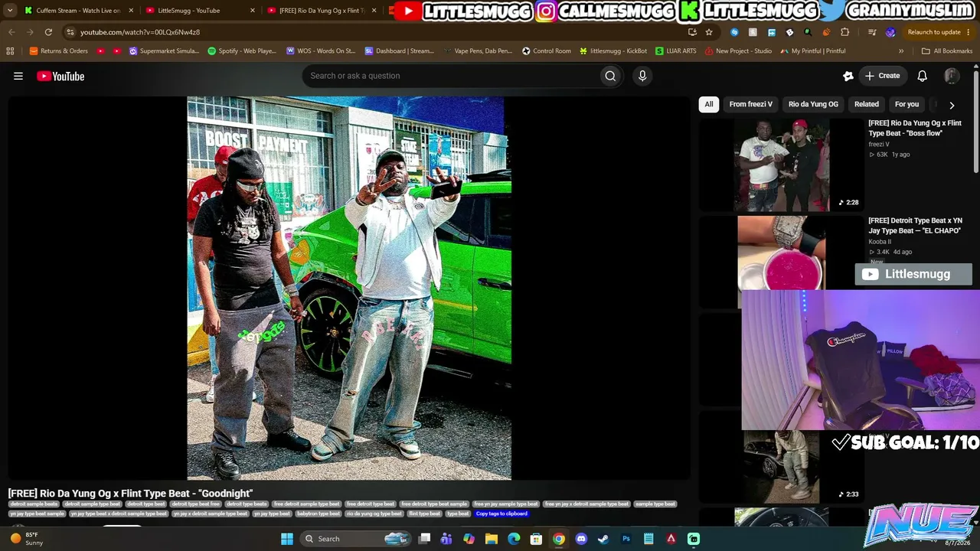
Task: Show more hidden bookmarks chevron
Action: coord(901,51)
